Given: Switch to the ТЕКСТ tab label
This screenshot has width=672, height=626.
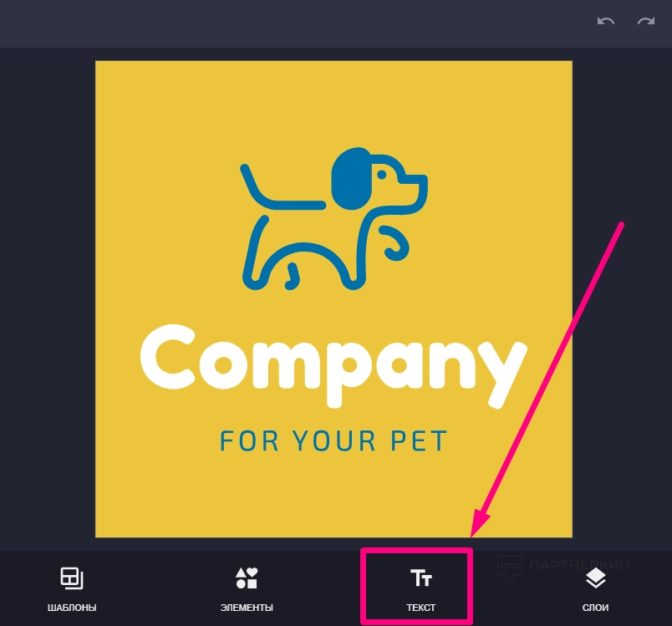Looking at the screenshot, I should (421, 608).
